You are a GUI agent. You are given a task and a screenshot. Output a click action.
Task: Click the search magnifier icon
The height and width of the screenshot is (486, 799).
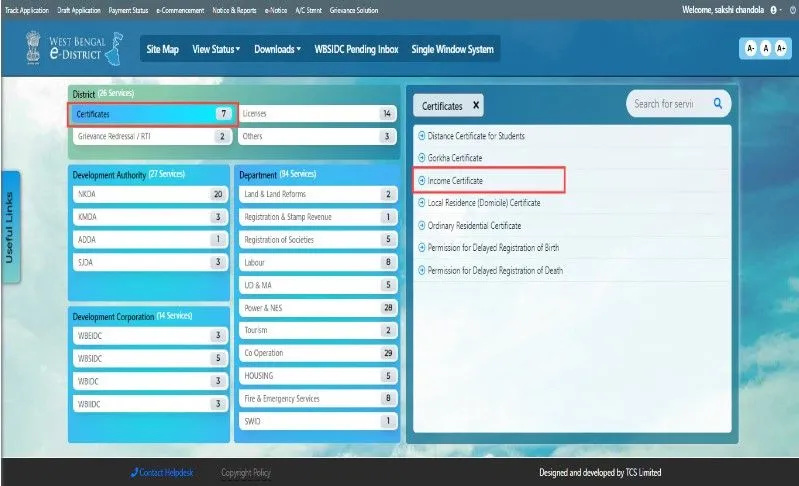click(717, 103)
